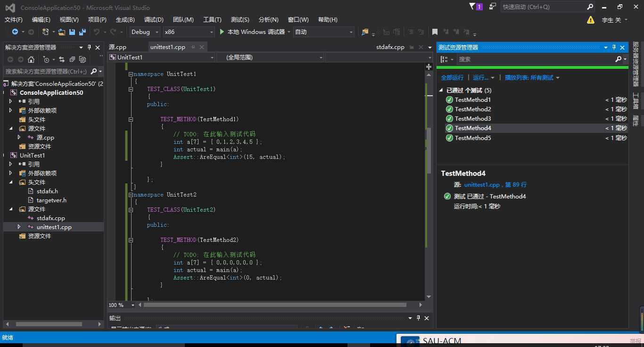Click the editor split-window handle icon
Viewport: 644px width, 347px height.
[x=429, y=67]
